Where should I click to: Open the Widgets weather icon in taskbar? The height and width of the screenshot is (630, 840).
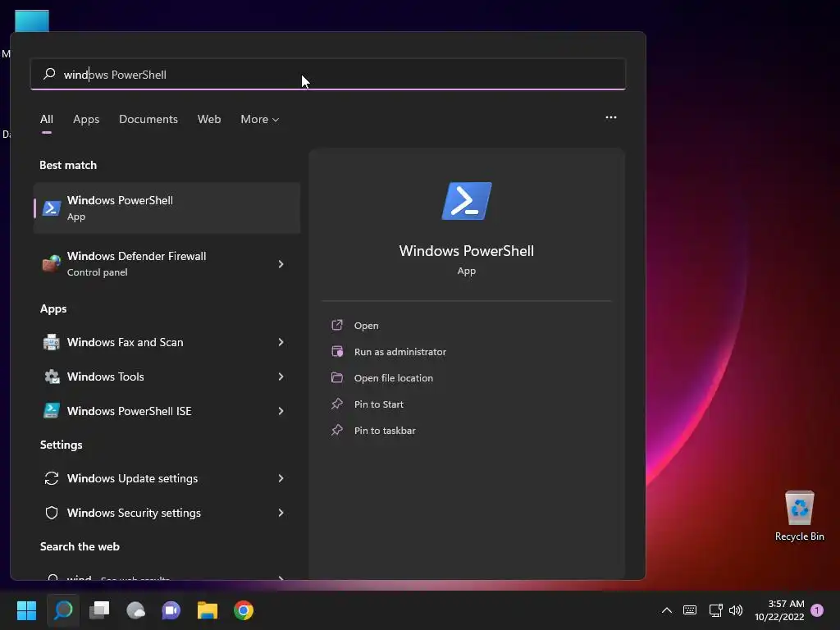click(x=135, y=610)
